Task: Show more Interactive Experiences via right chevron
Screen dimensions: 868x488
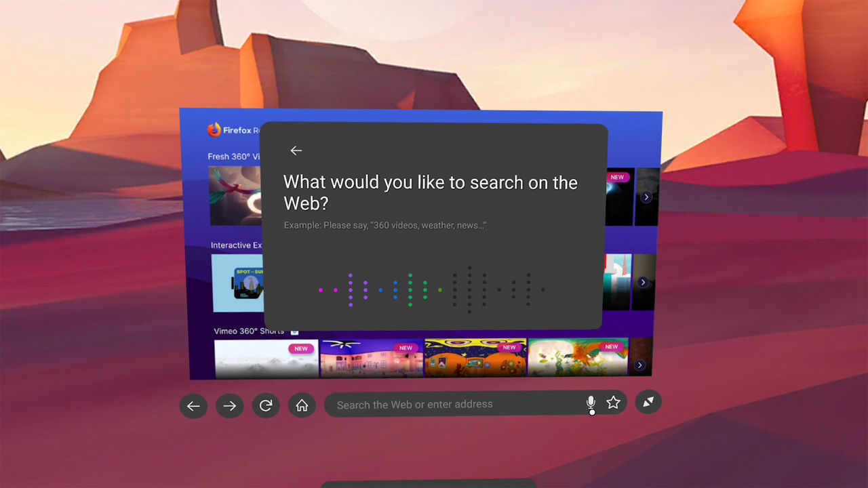Action: pyautogui.click(x=642, y=281)
